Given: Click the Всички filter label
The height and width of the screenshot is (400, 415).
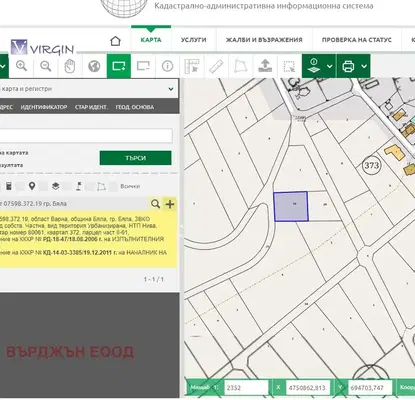Looking at the screenshot, I should pyautogui.click(x=130, y=186).
